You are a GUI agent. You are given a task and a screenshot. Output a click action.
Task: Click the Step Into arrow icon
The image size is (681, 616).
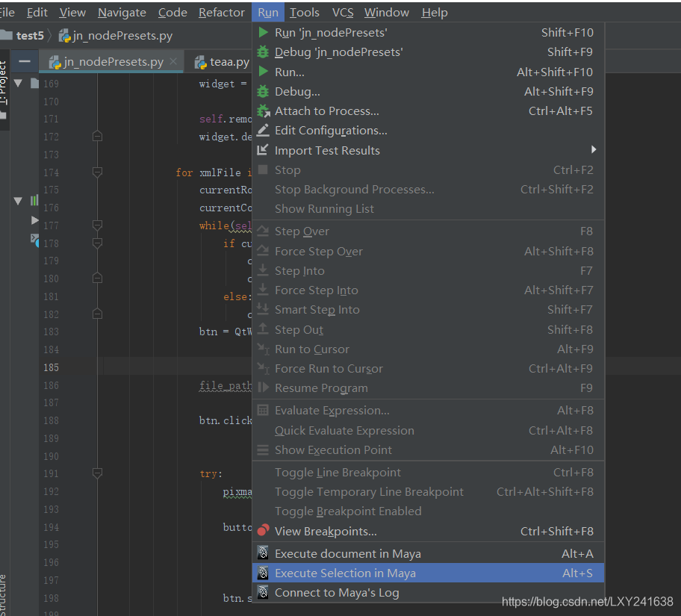[263, 270]
